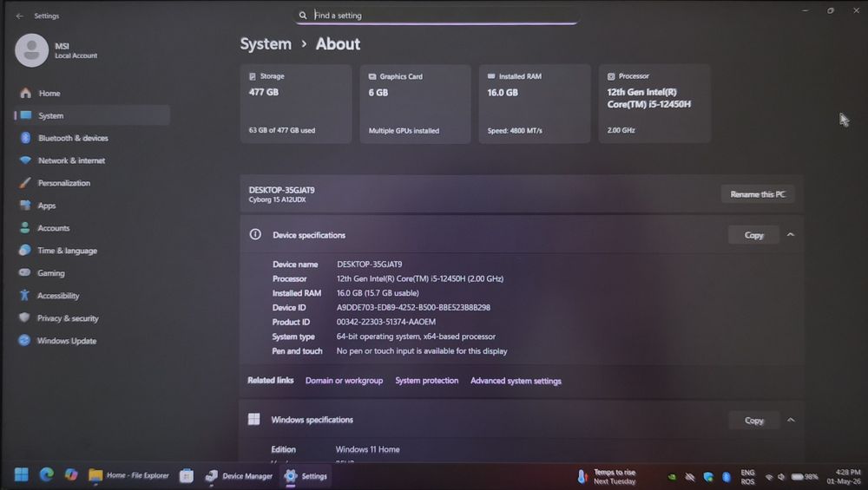Open Microsoft Store from the taskbar

tap(187, 475)
